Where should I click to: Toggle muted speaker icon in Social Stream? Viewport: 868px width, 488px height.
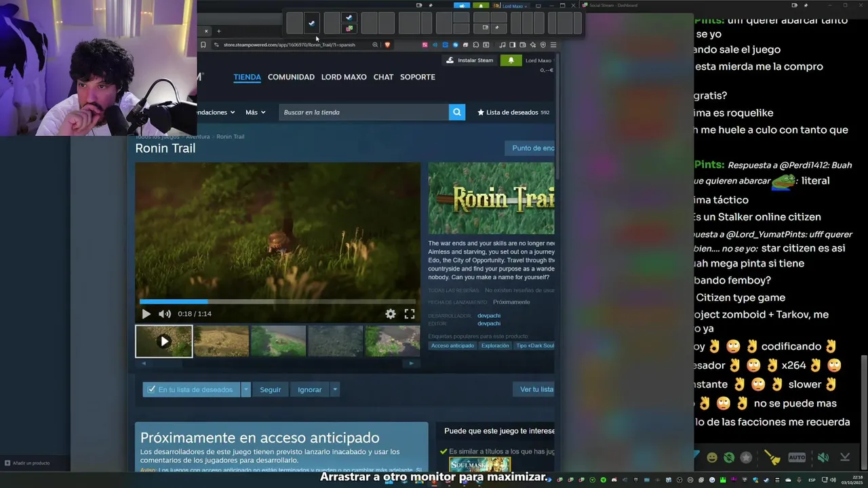click(x=823, y=457)
